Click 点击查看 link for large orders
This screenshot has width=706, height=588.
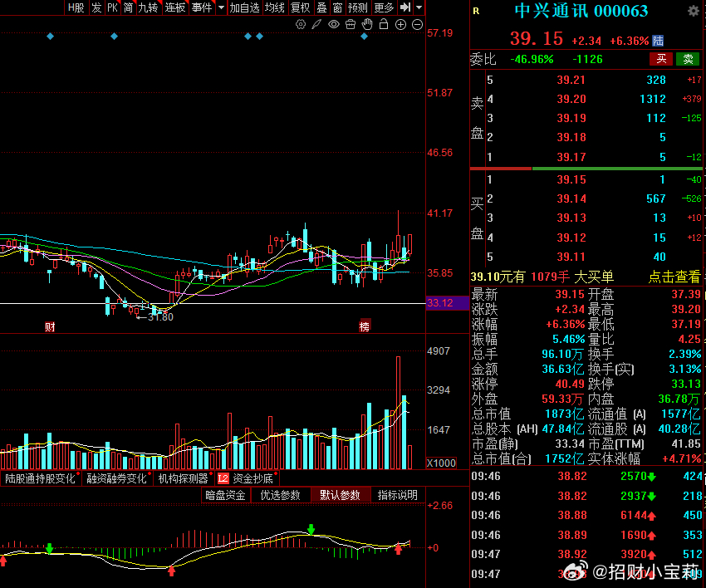pos(674,277)
